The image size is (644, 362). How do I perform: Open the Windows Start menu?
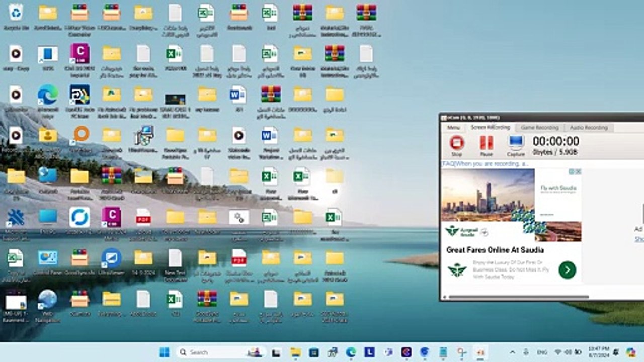point(165,352)
